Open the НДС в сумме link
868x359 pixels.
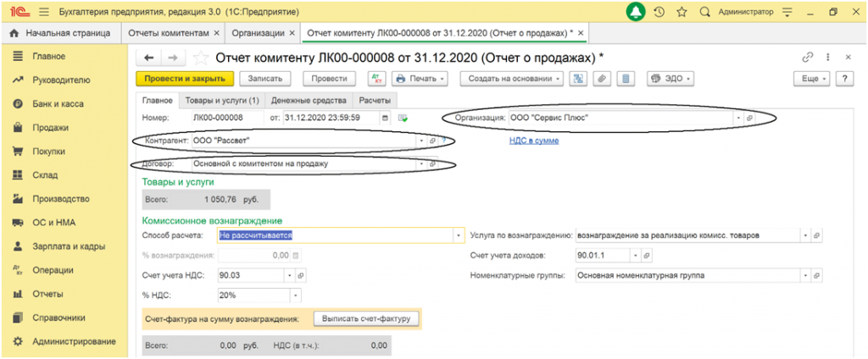point(534,141)
